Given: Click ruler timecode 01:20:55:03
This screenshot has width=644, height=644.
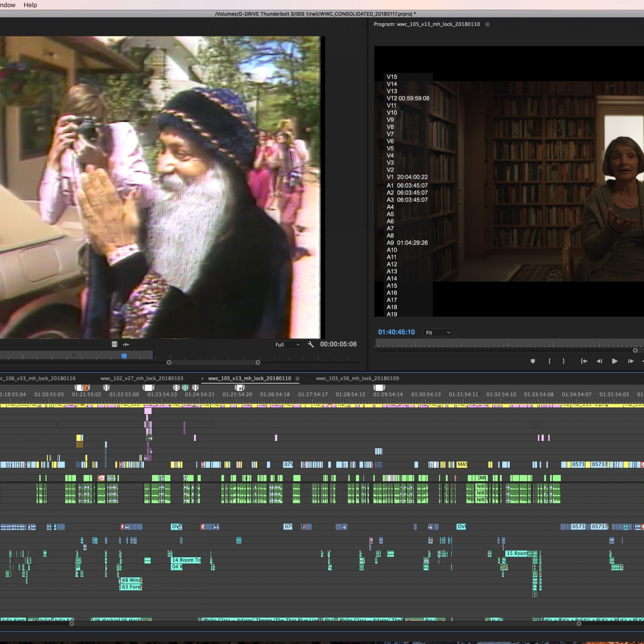Looking at the screenshot, I should (49, 394).
